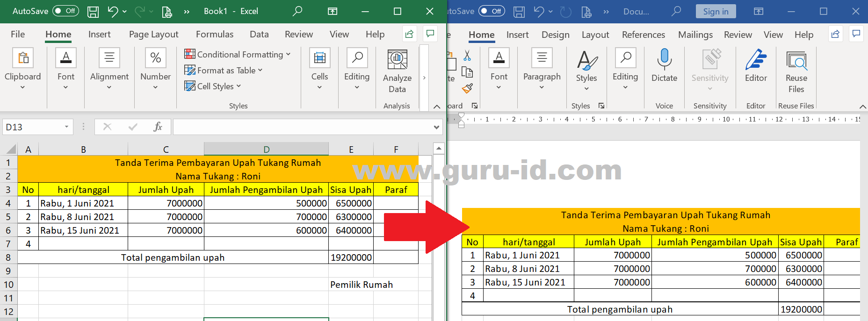This screenshot has height=321, width=868.
Task: Open Undo history dropdown in Excel
Action: point(124,11)
